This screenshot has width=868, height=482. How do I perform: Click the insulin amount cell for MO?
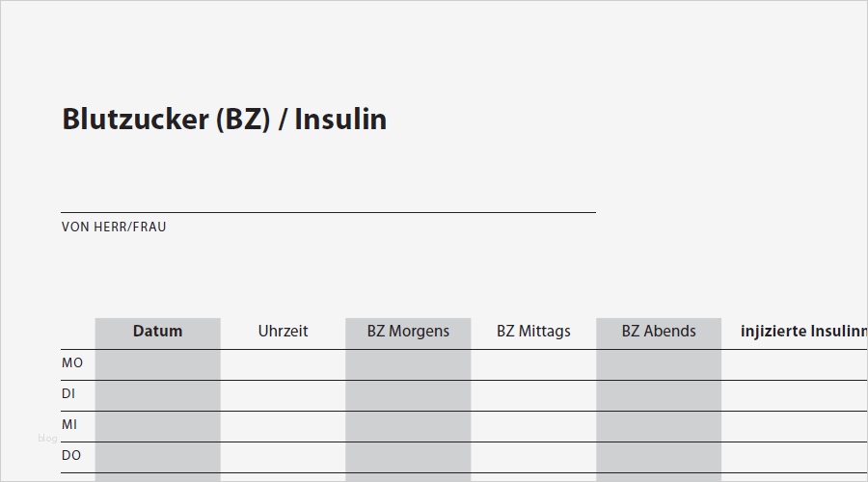(794, 364)
